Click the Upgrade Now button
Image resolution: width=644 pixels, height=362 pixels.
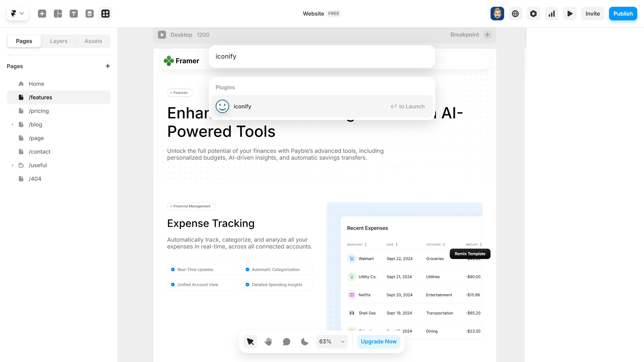pyautogui.click(x=379, y=341)
